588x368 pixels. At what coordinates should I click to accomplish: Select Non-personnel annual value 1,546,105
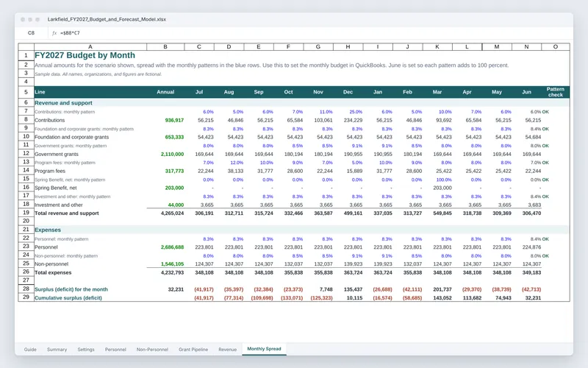click(173, 264)
